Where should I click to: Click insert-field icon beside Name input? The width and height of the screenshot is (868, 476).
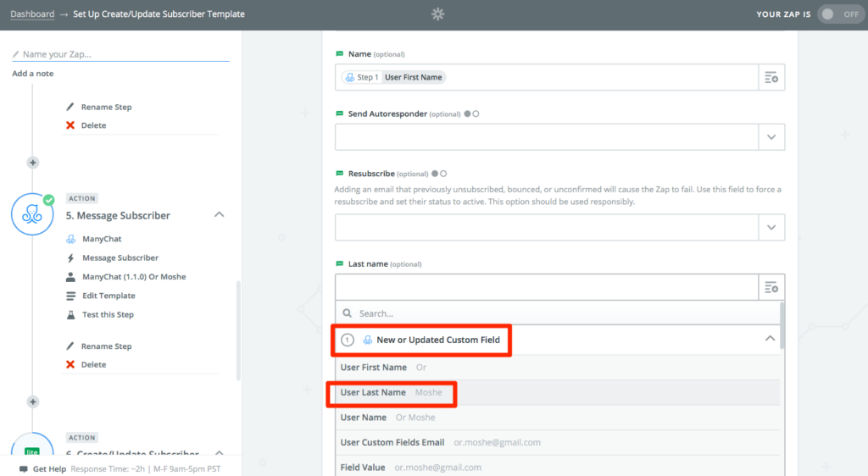tap(771, 77)
